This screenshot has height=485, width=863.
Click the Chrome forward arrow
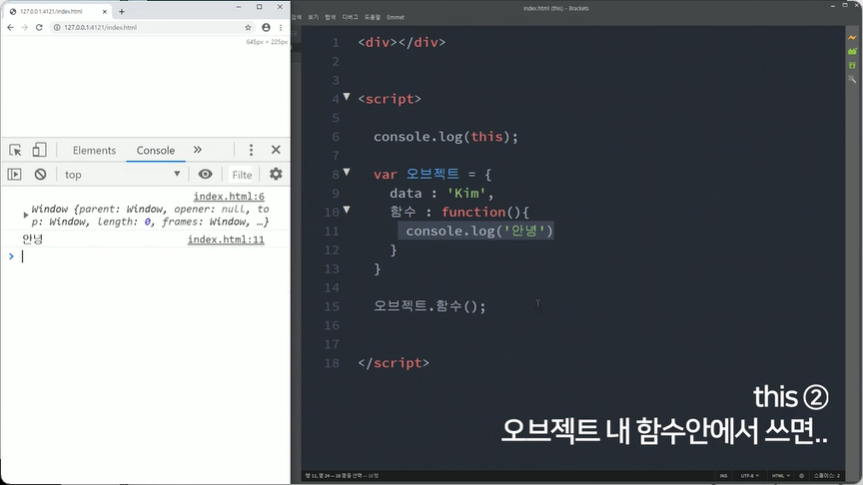[x=24, y=27]
